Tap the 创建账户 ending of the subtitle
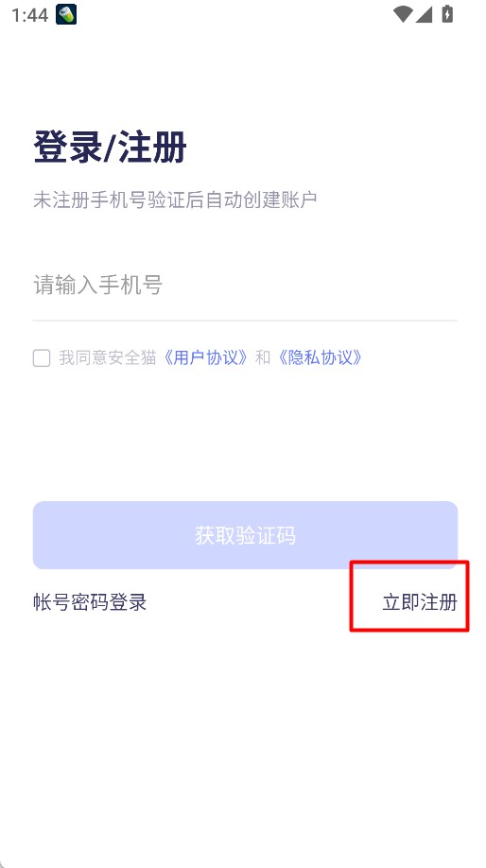This screenshot has width=486, height=868. (278, 200)
